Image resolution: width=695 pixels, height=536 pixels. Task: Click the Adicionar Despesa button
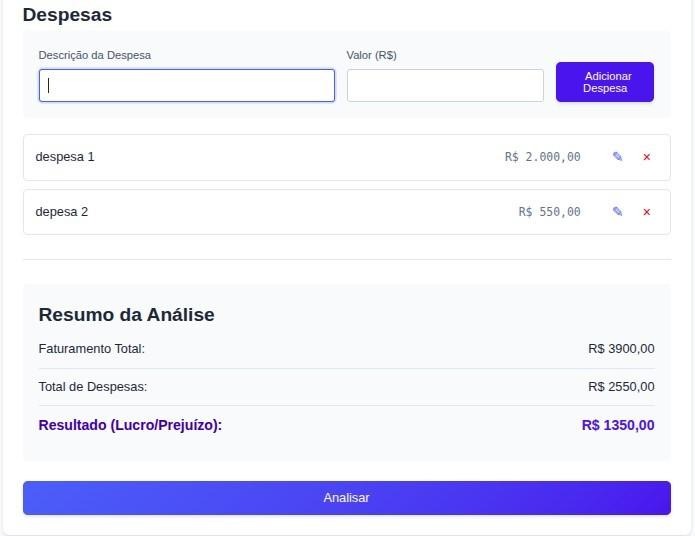point(604,82)
